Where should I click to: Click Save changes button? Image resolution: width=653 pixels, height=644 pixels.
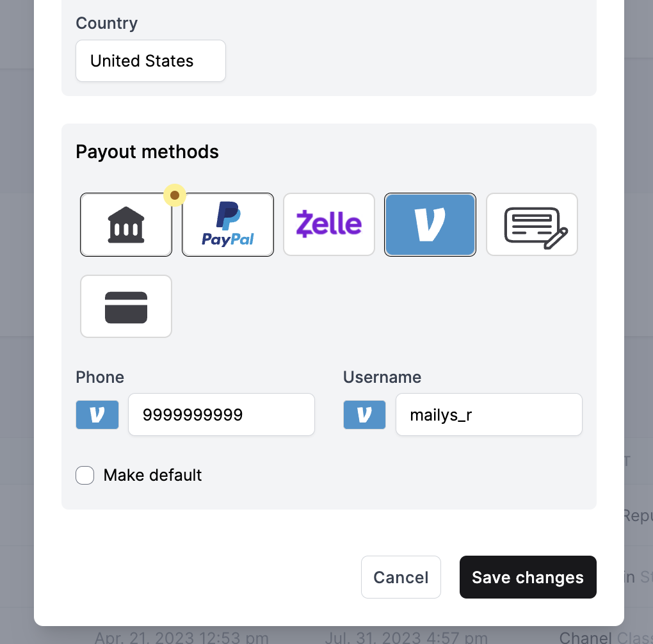pos(528,577)
